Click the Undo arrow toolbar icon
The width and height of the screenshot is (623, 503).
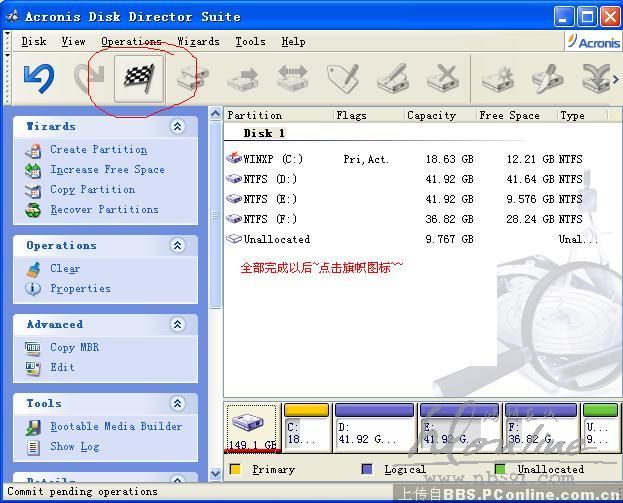pos(38,79)
